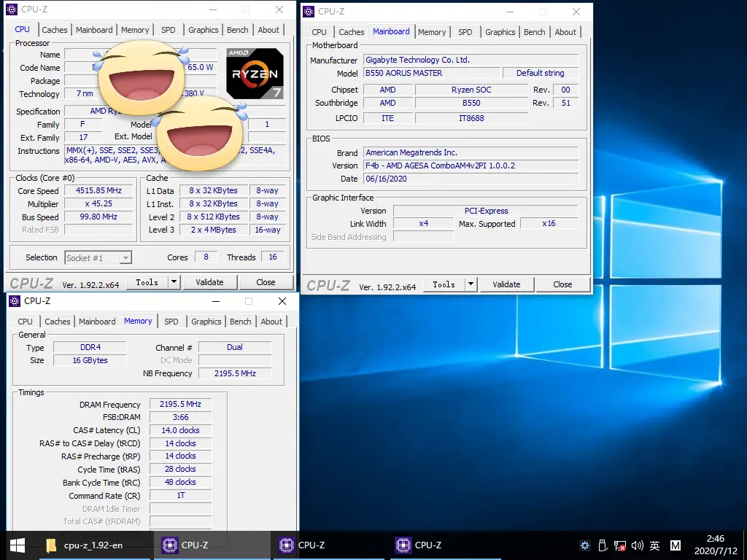Screen dimensions: 747x560
Task: Click the M input mode tray icon
Action: [x=675, y=545]
